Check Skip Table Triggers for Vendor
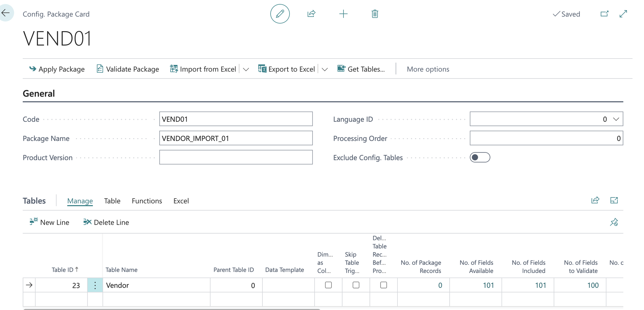The width and height of the screenshot is (644, 310). tap(356, 285)
